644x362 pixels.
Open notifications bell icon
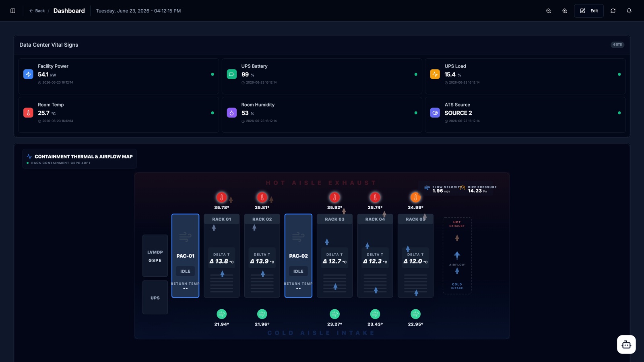pyautogui.click(x=629, y=11)
